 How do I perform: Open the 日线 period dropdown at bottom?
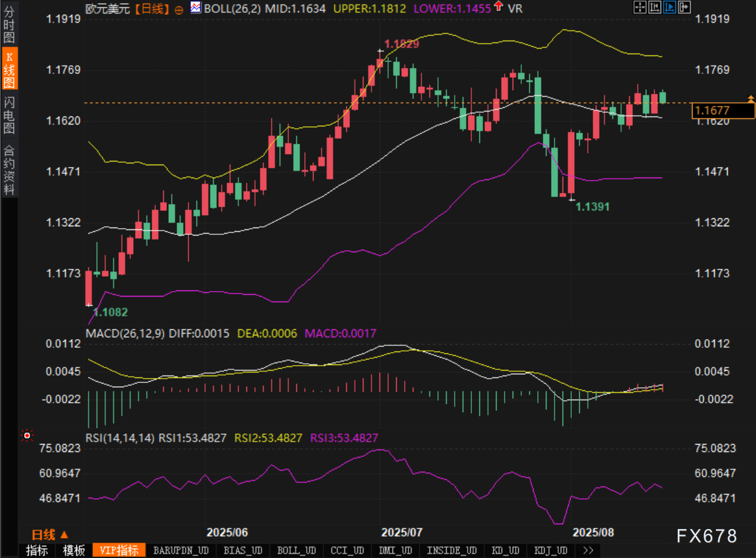[x=51, y=535]
